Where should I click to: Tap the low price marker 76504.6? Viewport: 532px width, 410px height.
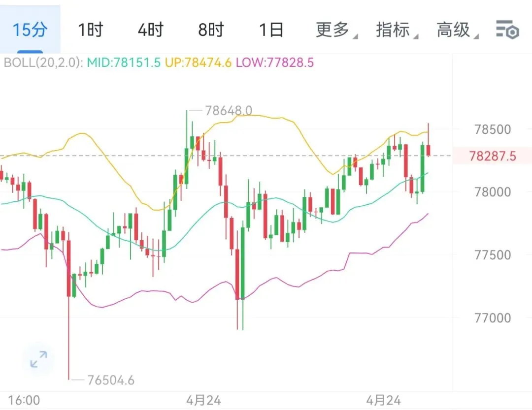[x=110, y=380]
